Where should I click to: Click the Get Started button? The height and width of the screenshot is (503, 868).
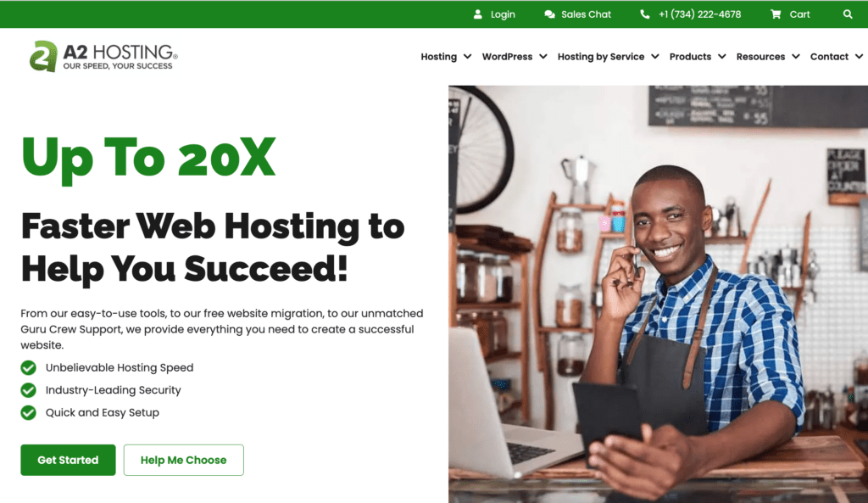(x=68, y=460)
